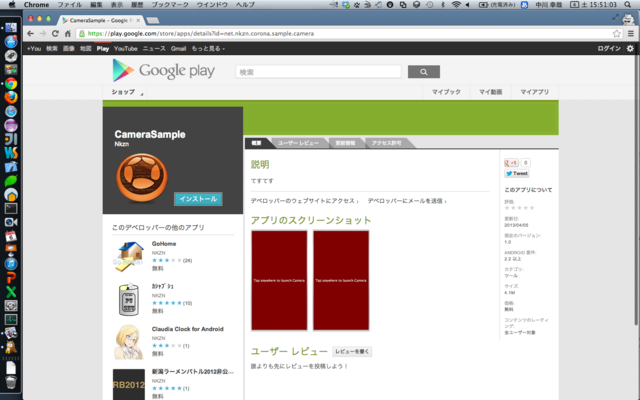Open the ウインドウ menu
The width and height of the screenshot is (640, 400).
tap(212, 4)
